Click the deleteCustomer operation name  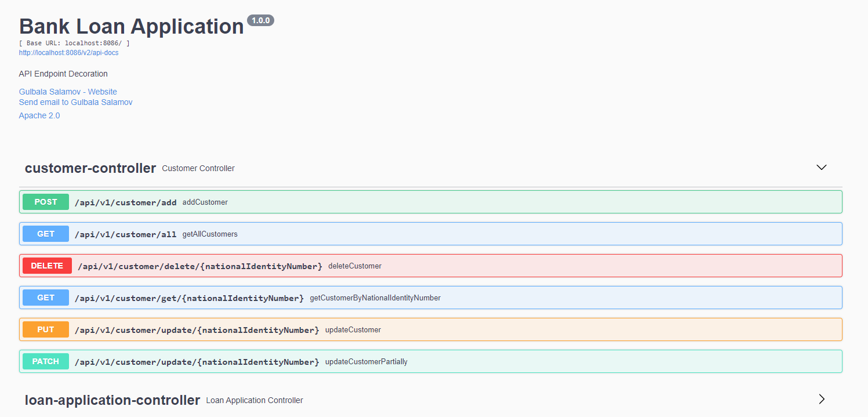tap(355, 266)
